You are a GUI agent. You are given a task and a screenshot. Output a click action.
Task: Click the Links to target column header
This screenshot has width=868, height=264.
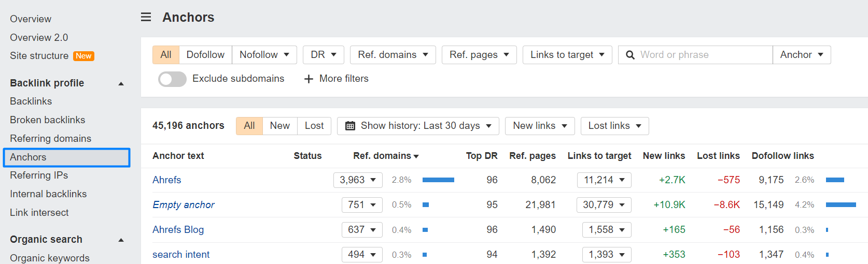click(x=599, y=156)
